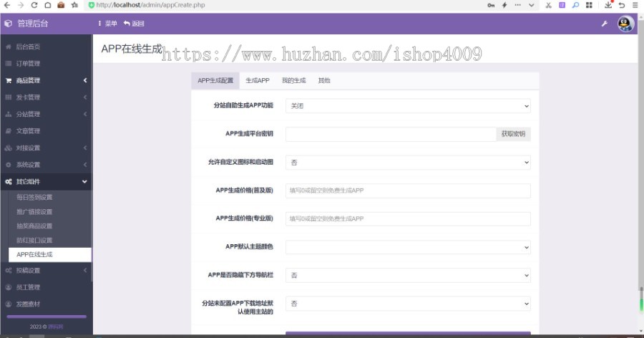Switch to the 生成APP tab
644x338 pixels.
(258, 81)
